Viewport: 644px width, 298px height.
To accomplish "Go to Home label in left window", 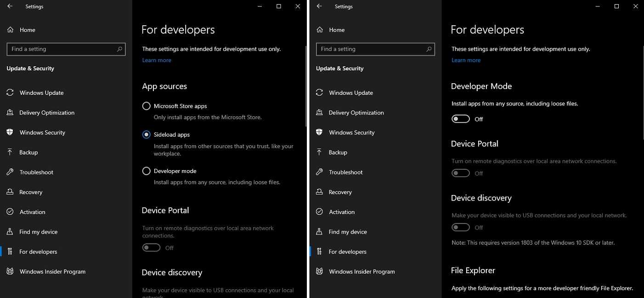I will click(x=28, y=30).
